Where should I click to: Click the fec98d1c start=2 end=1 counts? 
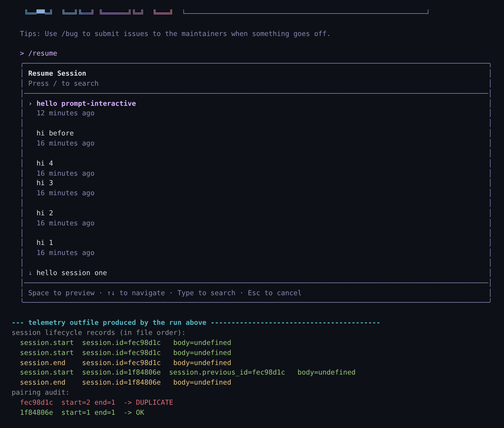pyautogui.click(x=67, y=403)
